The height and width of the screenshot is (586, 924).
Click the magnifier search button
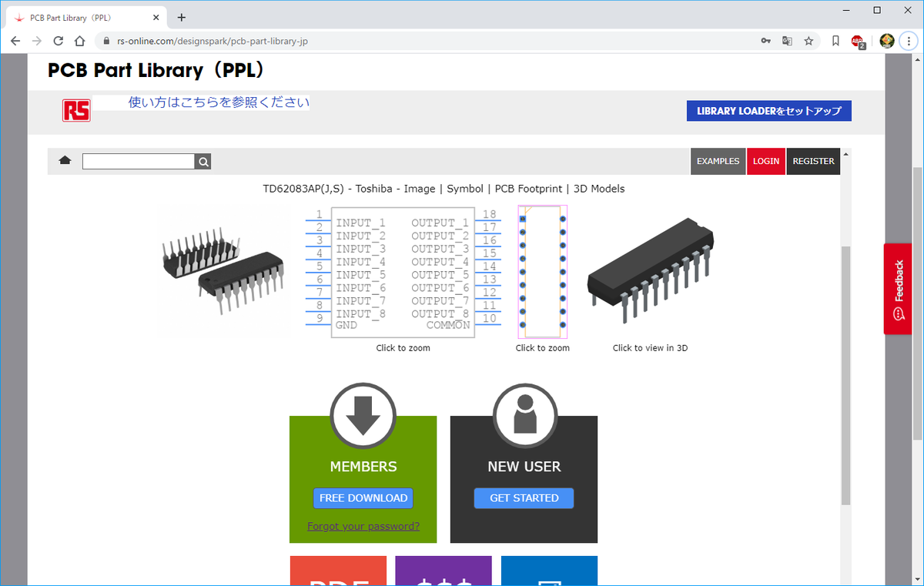pos(203,162)
